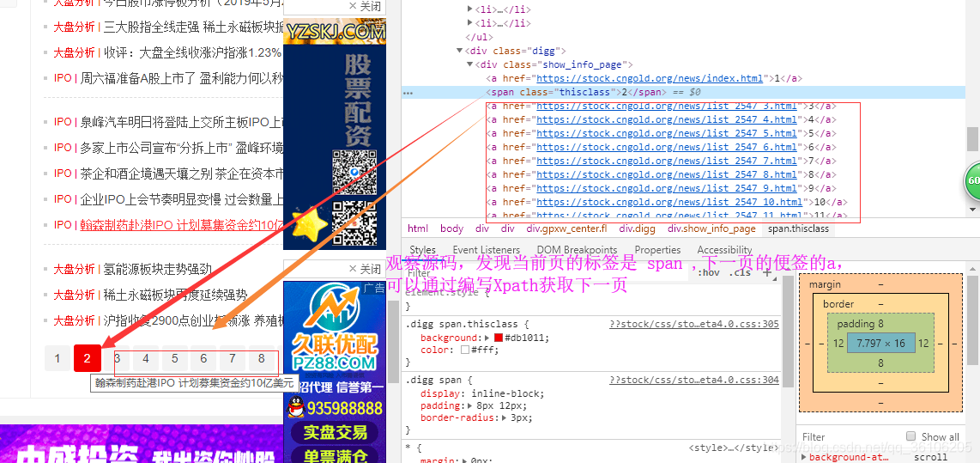Viewport: 980px width, 463px height.
Task: Close the top advertisement with 关闭
Action: (x=365, y=6)
